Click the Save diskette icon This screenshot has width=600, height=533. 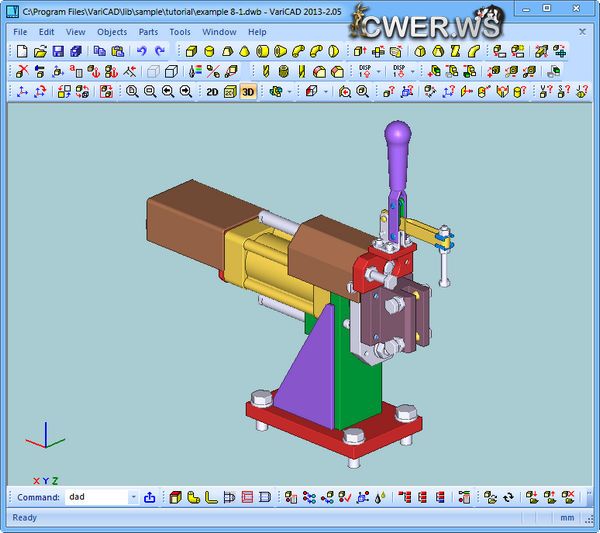tap(58, 51)
